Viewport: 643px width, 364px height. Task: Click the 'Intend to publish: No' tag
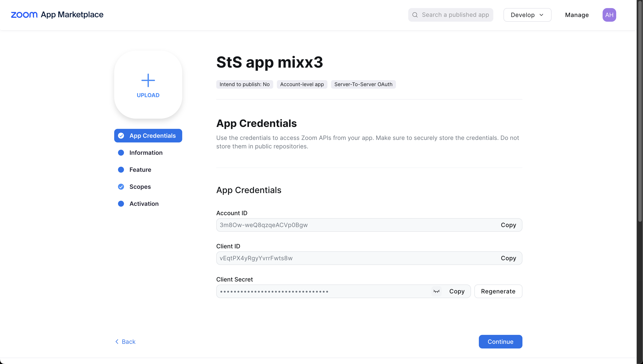point(245,84)
